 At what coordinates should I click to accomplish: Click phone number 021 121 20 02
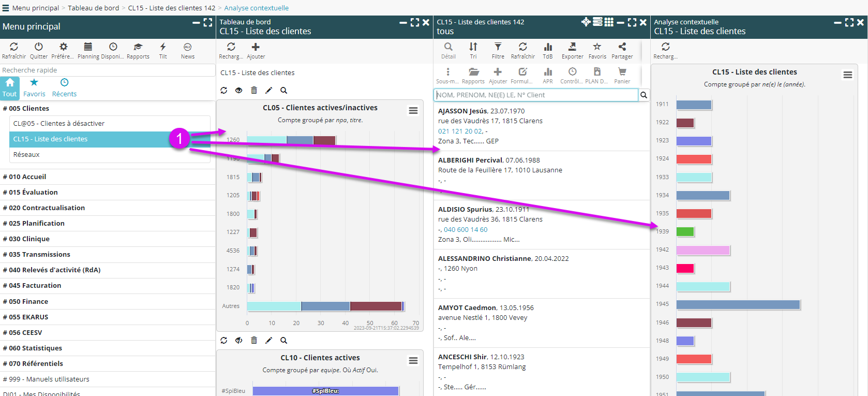click(x=460, y=131)
